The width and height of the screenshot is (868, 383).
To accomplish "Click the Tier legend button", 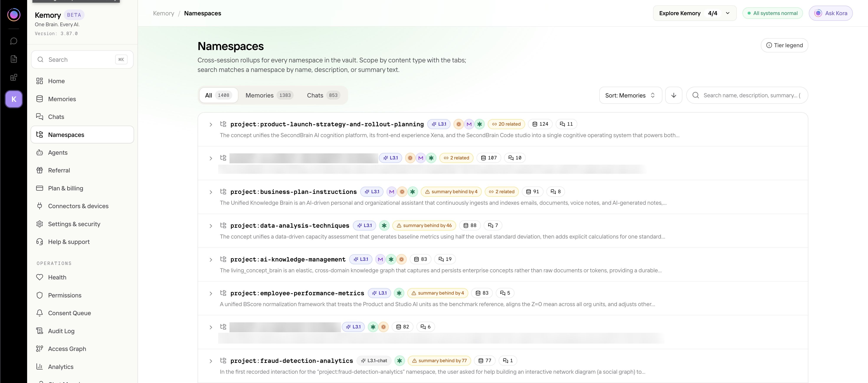I will [x=784, y=45].
